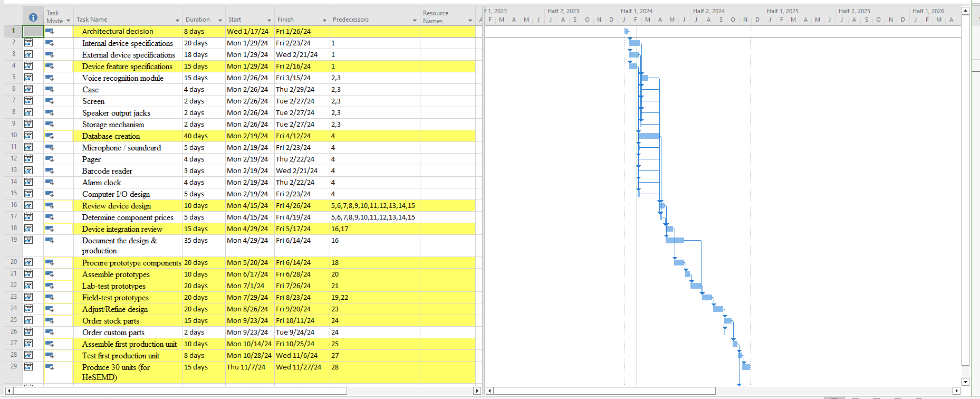980x399 pixels.
Task: Click the table pane scroll-left arrow
Action: [x=8, y=391]
